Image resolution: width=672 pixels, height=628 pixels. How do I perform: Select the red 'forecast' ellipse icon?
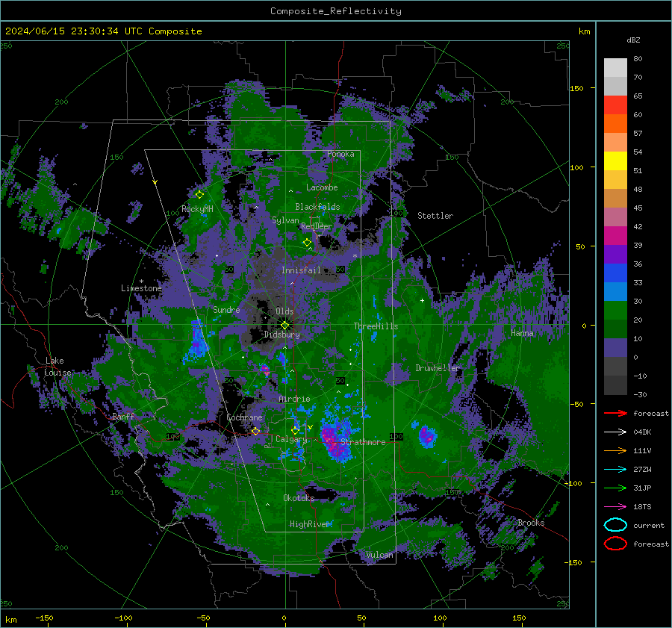615,544
